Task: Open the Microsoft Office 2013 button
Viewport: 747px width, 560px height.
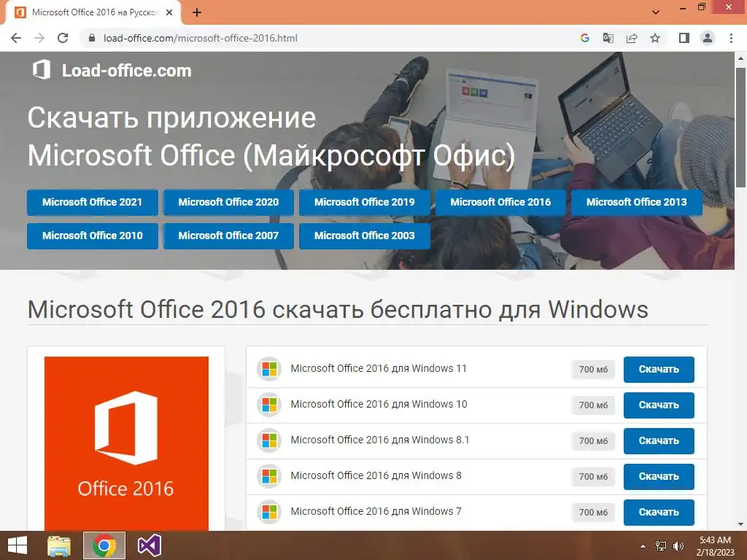Action: pyautogui.click(x=637, y=203)
